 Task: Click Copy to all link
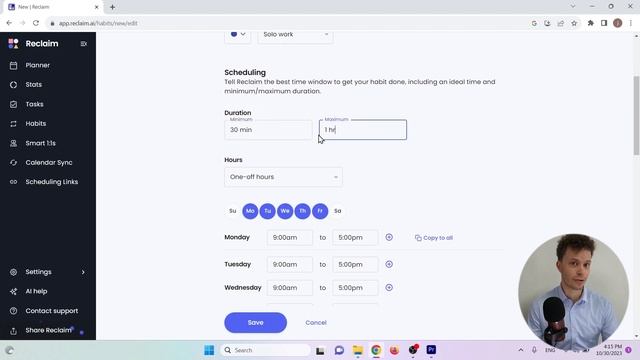(x=434, y=238)
